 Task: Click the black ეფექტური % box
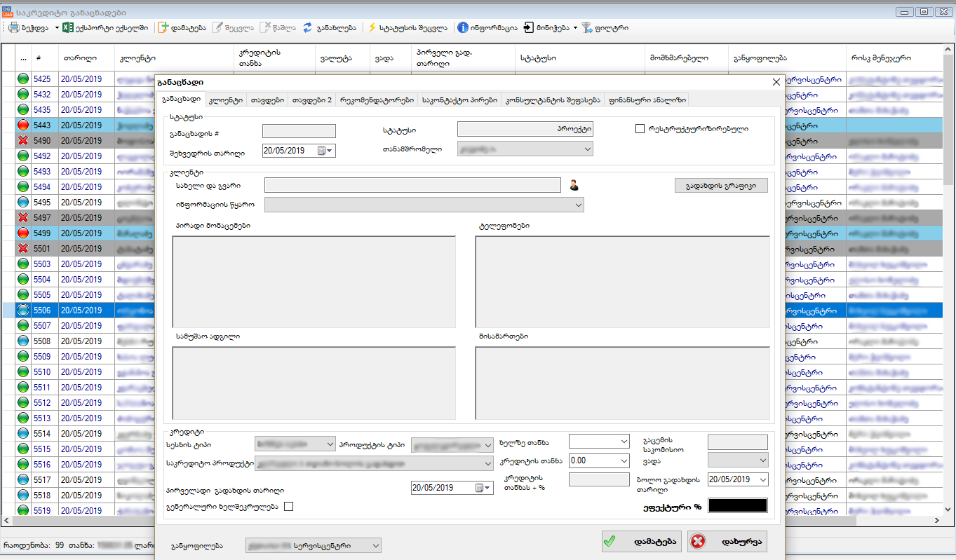737,505
